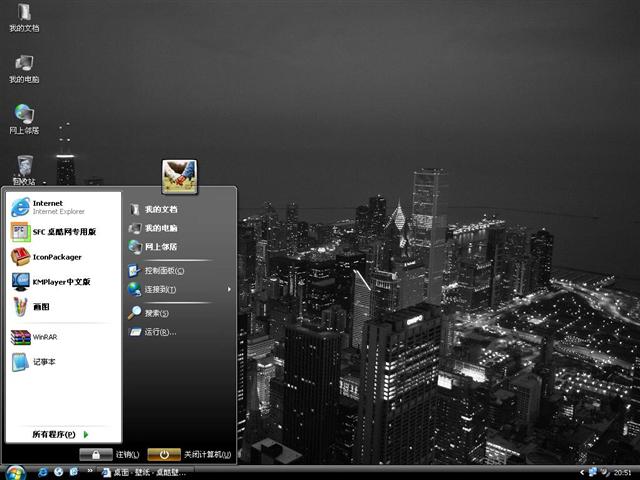
Task: Select 网上邻居 desktop shortcut
Action: 24,120
